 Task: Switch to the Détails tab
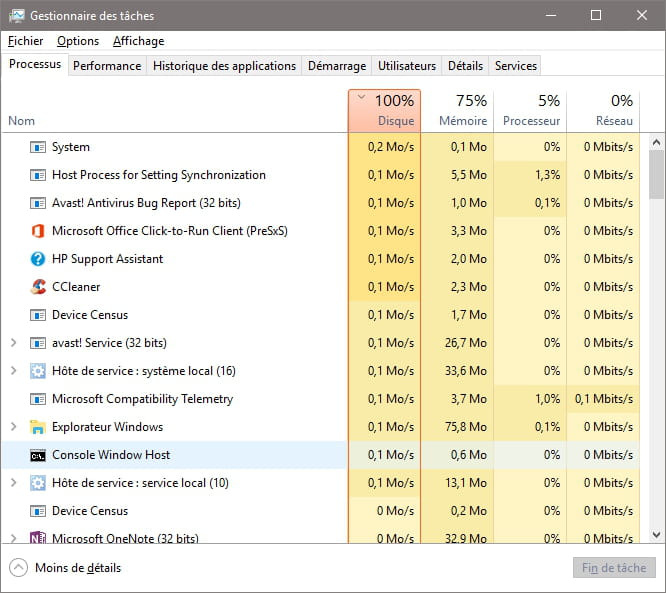coord(466,66)
